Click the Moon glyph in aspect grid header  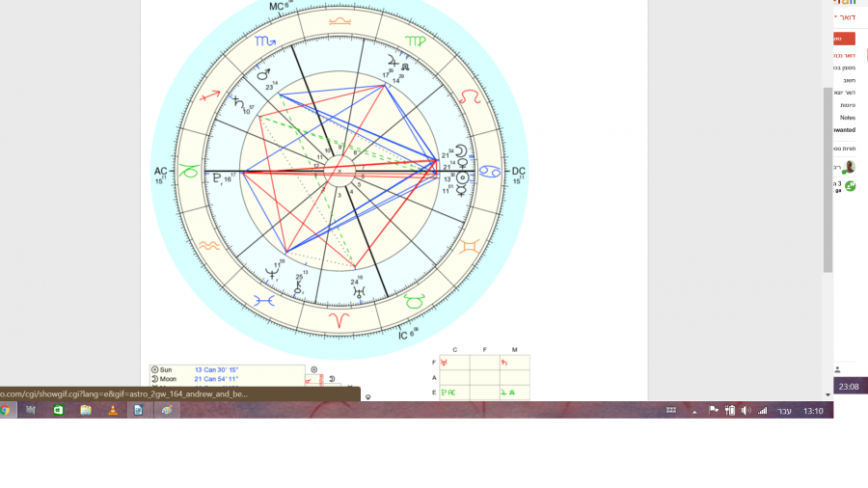332,379
